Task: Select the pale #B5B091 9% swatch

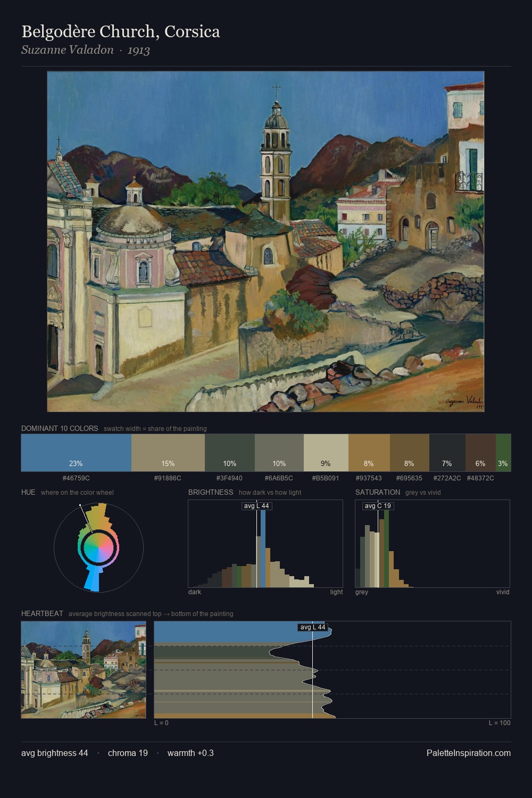Action: (326, 453)
